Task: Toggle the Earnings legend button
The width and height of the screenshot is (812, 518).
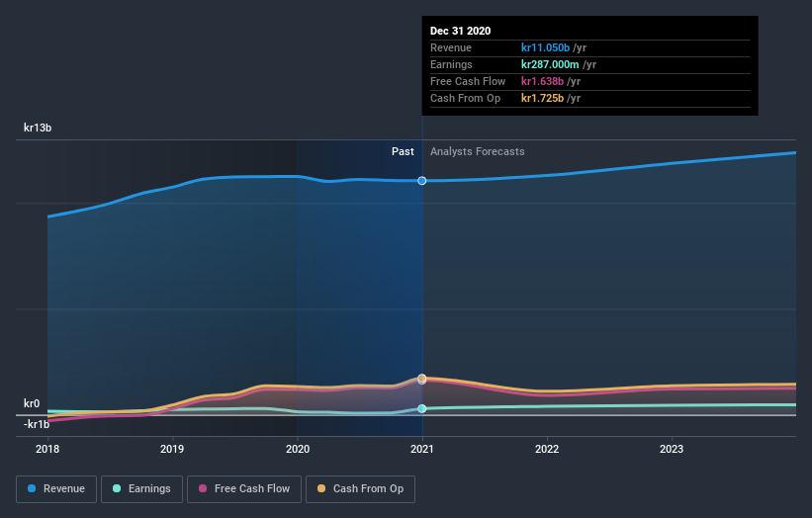Action: pos(141,489)
